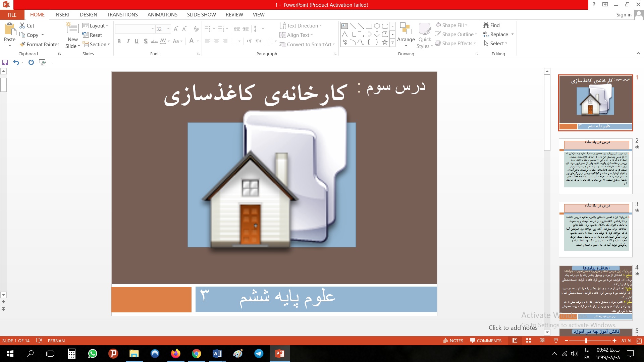The width and height of the screenshot is (644, 362).
Task: Click the Sign in link
Action: click(624, 15)
